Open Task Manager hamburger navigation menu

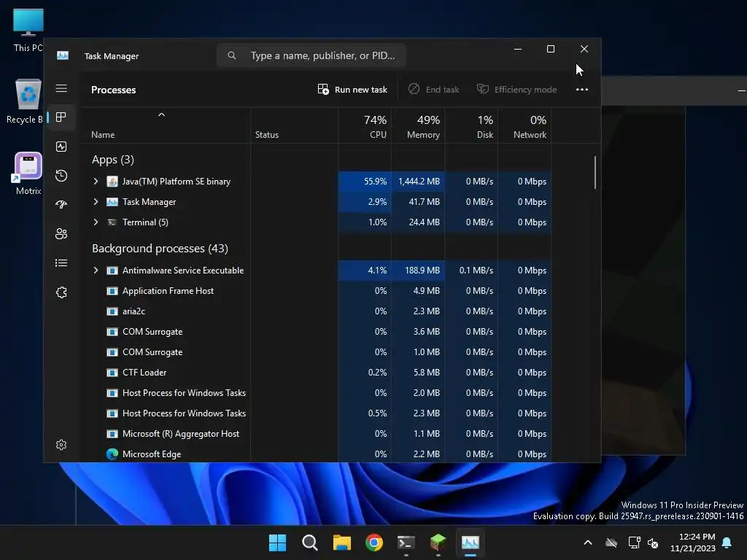pyautogui.click(x=61, y=88)
